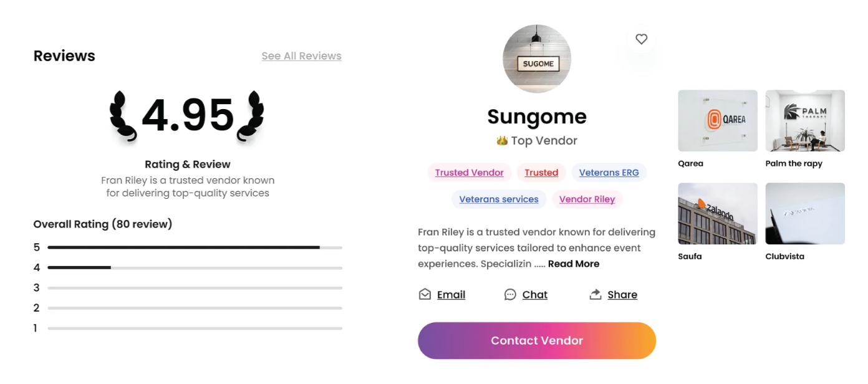Screen dimensions: 868x384
Task: Open See All Reviews link
Action: pos(301,56)
